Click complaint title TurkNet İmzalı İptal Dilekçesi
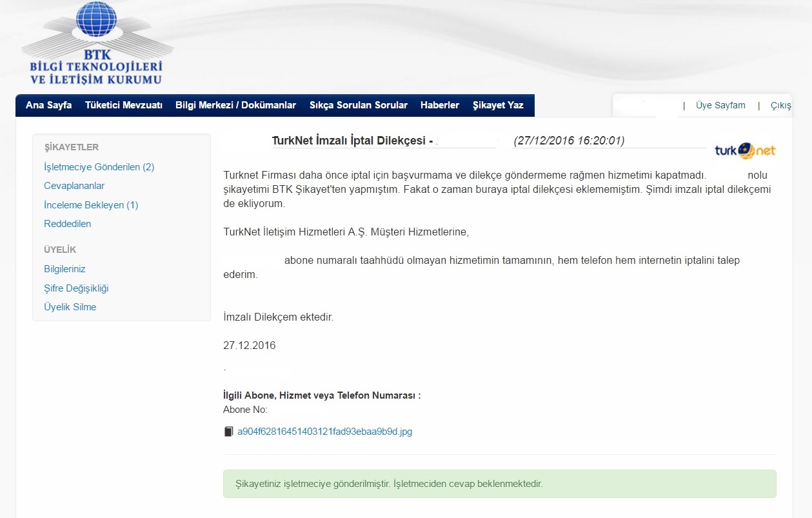Viewport: 812px width, 518px height. (349, 141)
